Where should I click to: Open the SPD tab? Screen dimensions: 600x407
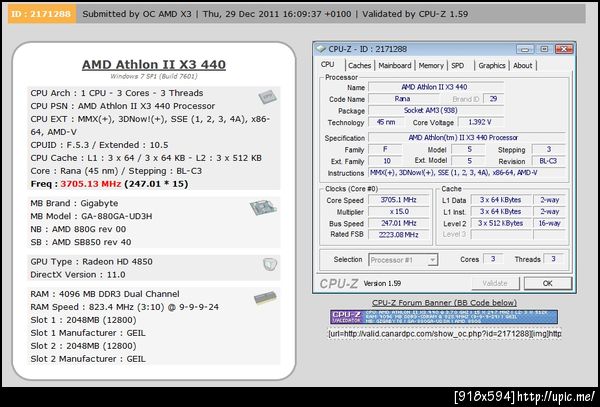[x=457, y=65]
